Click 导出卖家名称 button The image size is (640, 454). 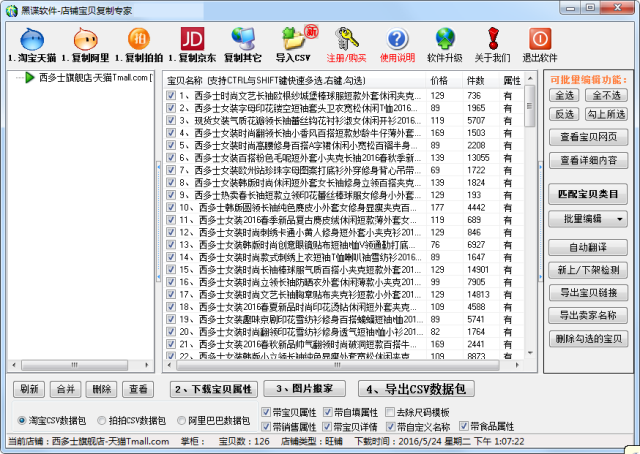tap(588, 316)
